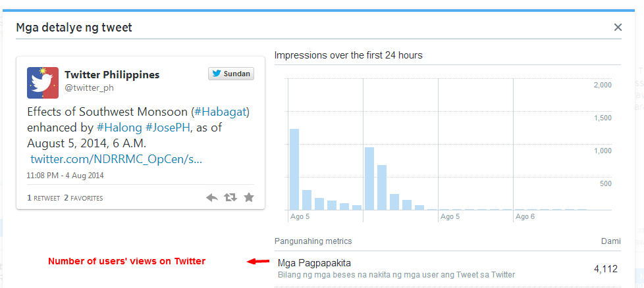Viewport: 644px width, 288px height.
Task: Follow the #JosePH hashtag link
Action: (168, 127)
